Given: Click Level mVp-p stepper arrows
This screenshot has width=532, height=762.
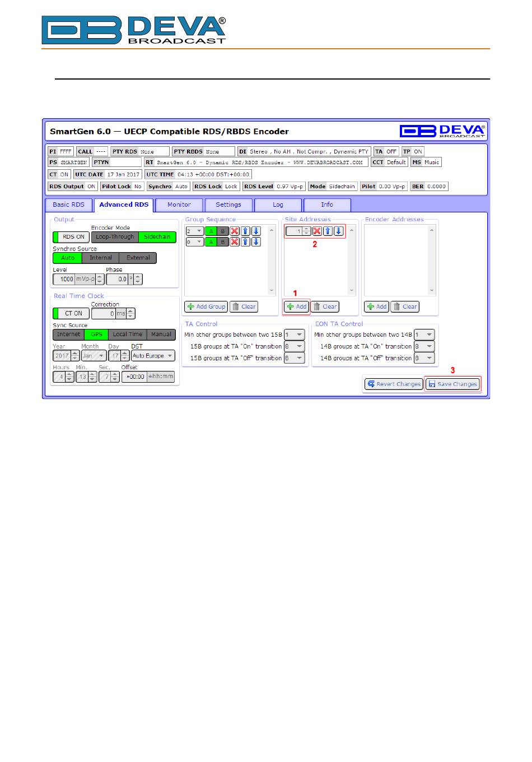Looking at the screenshot, I should [x=100, y=279].
